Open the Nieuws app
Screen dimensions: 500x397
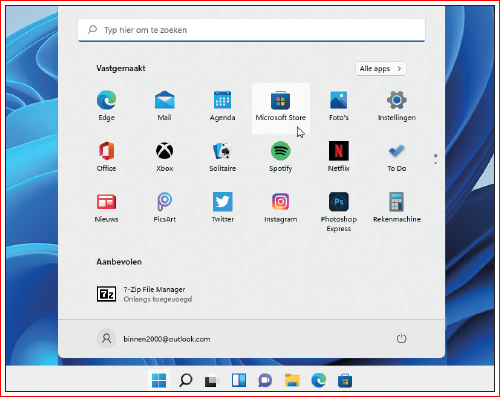coord(106,207)
